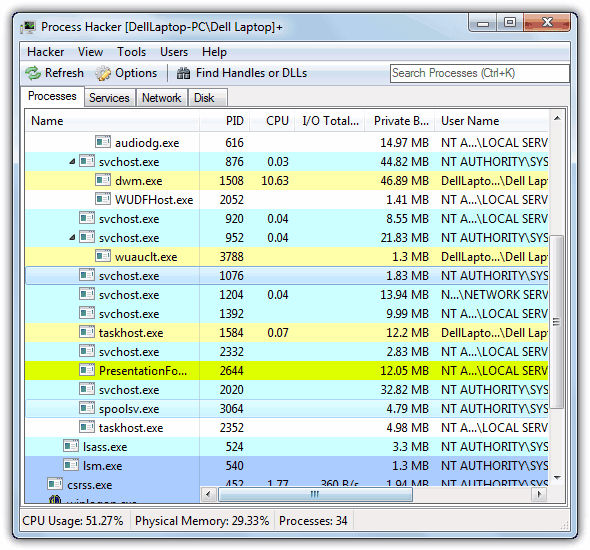This screenshot has width=590, height=550.
Task: Collapse the svchost.exe 952 tree node
Action: [x=72, y=238]
